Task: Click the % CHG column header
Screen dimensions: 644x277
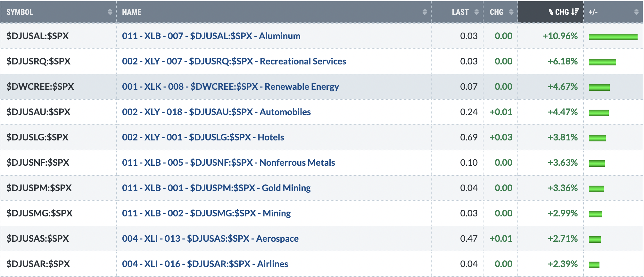Action: coord(550,12)
